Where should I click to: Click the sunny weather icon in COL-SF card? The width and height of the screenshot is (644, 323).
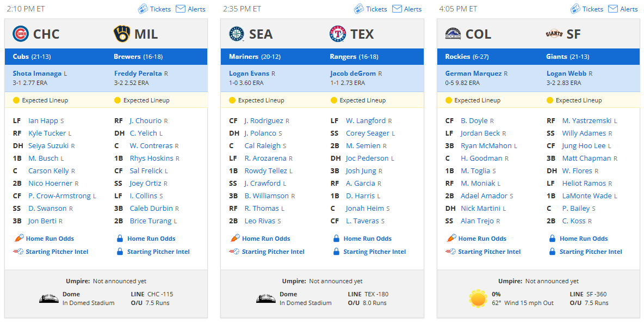(x=479, y=298)
